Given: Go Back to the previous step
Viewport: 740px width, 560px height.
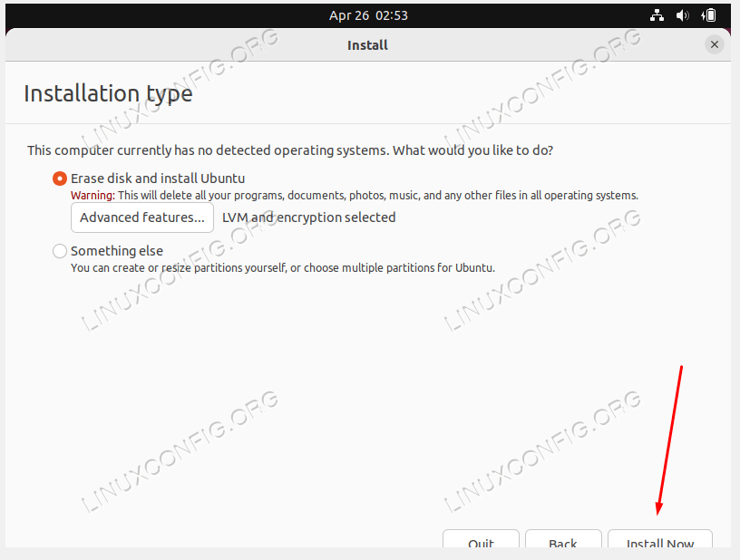Looking at the screenshot, I should click(x=563, y=539).
